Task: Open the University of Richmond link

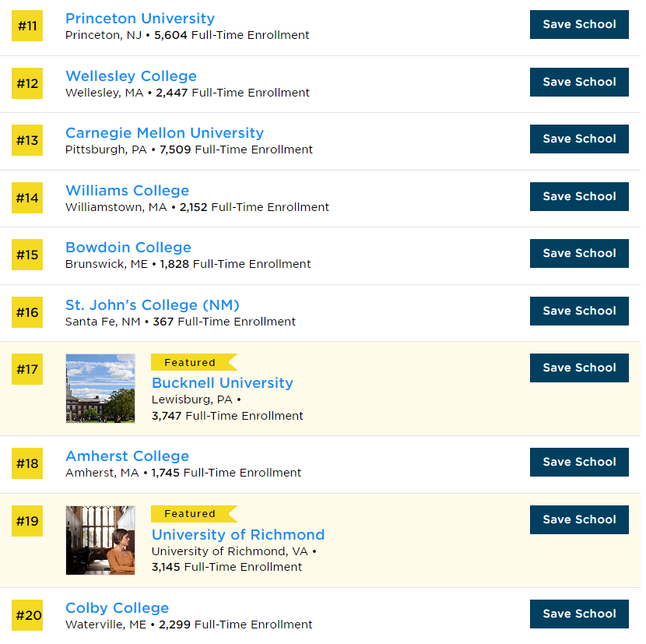Action: click(x=238, y=535)
